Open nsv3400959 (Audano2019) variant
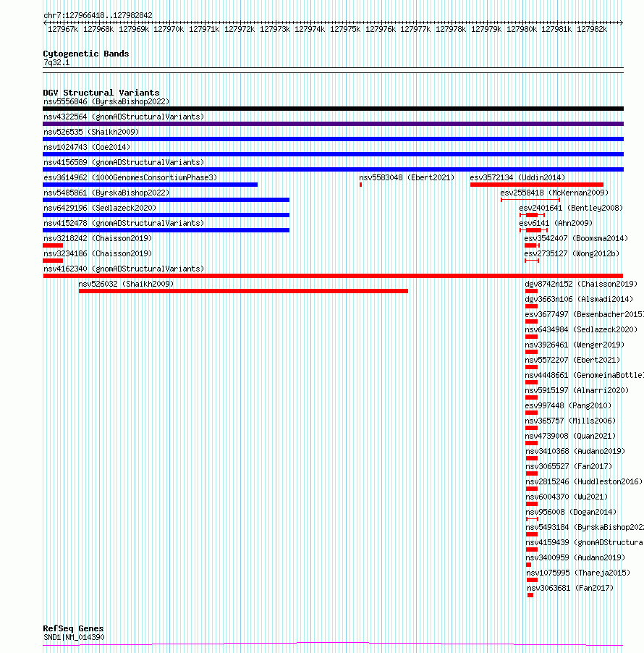The height and width of the screenshot is (653, 644). click(x=575, y=557)
